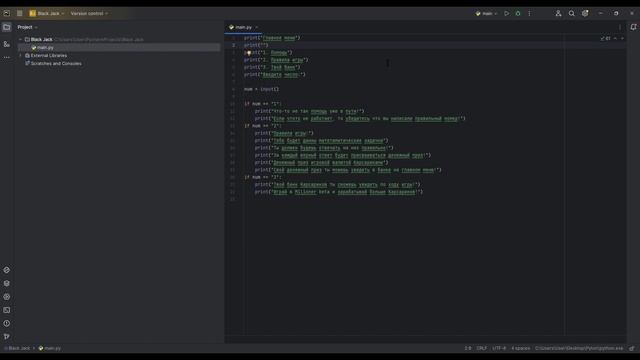Screen dimensions: 640x360
Task: Click main.py breadcrumb in status bar
Action: click(x=50, y=349)
